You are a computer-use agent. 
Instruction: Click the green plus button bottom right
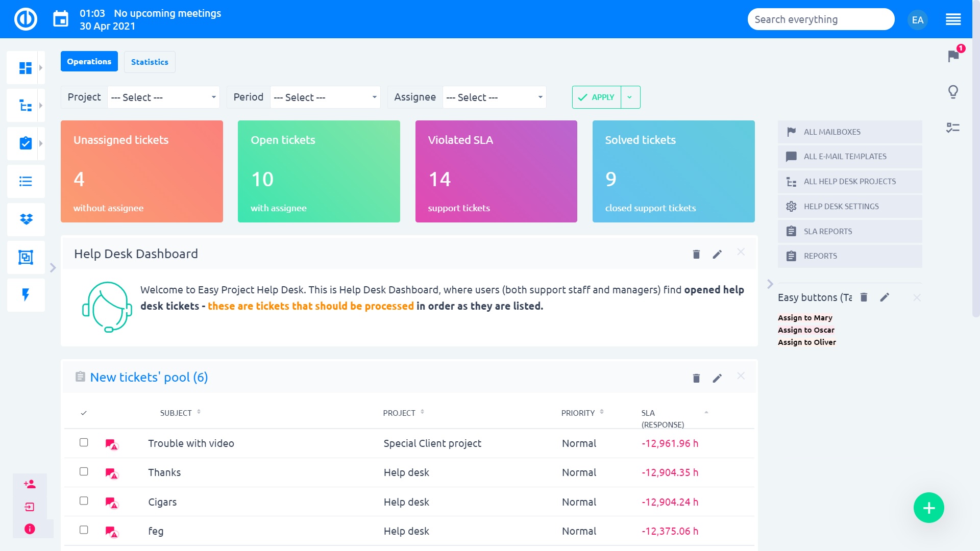[x=929, y=508]
